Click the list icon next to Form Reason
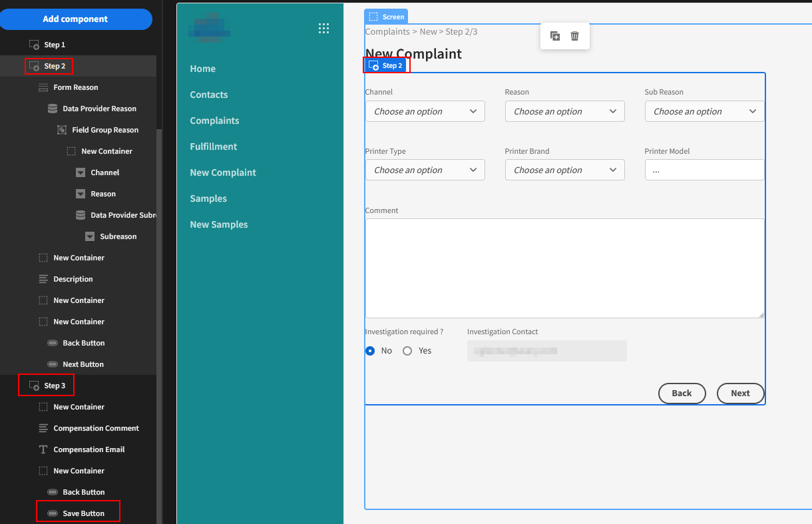 (44, 87)
